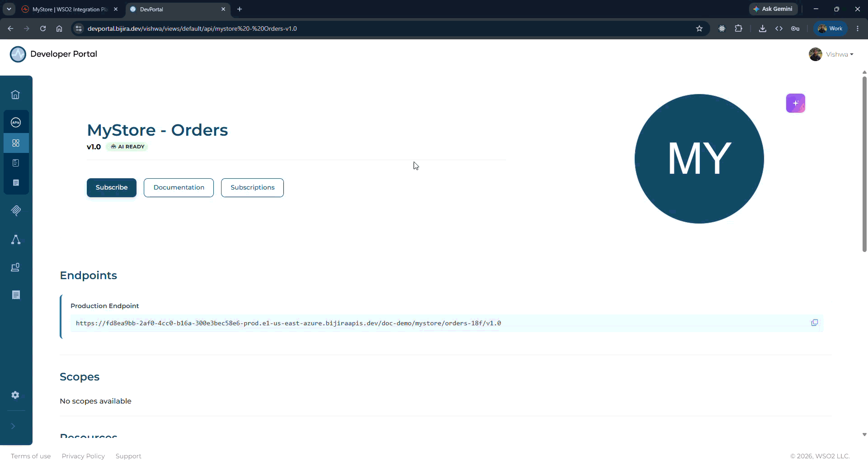Screen dimensions: 868x466
Task: Close the MyStore WSO2 browser tab
Action: tap(116, 9)
